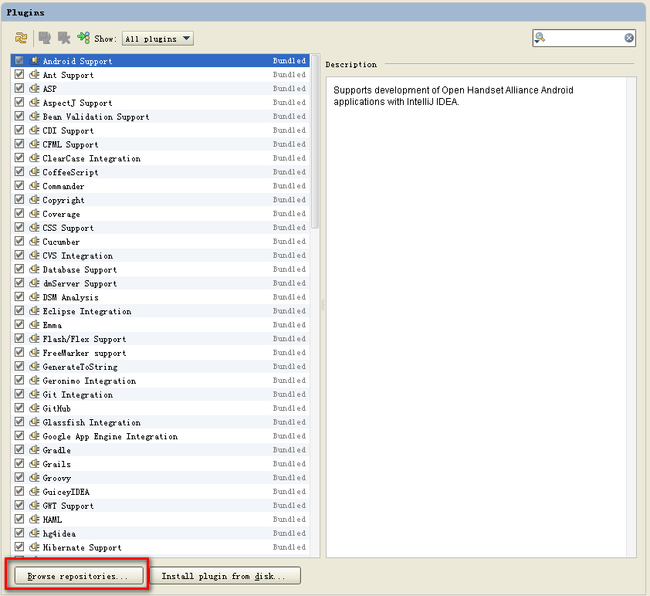The width and height of the screenshot is (650, 596).
Task: Open the Show All plugins dropdown
Action: click(x=158, y=39)
